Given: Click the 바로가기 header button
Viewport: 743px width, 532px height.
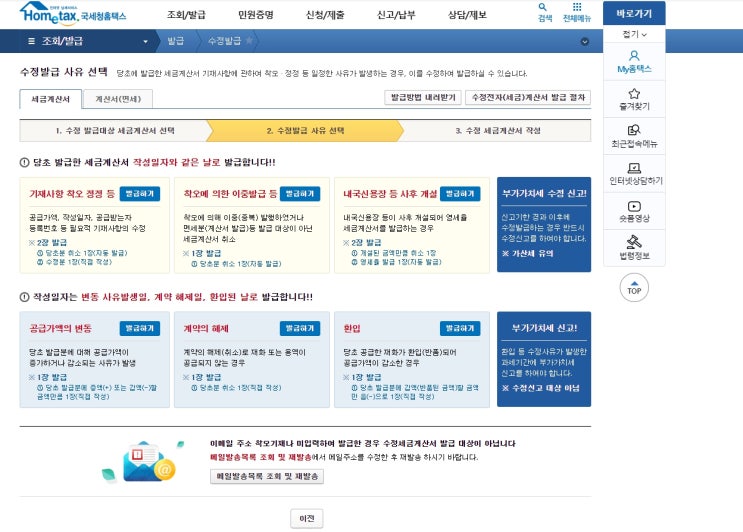Looking at the screenshot, I should click(634, 13).
